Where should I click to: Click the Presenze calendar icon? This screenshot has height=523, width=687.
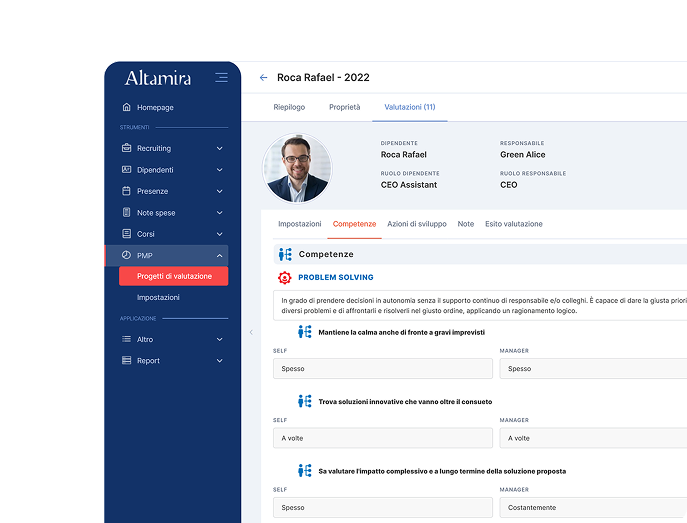(x=126, y=191)
